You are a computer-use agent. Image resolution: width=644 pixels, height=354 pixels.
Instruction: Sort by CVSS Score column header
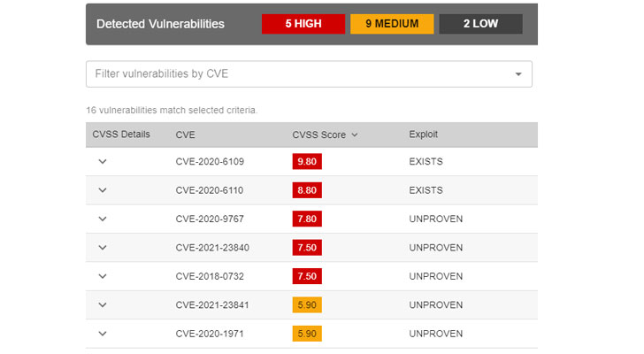point(325,135)
